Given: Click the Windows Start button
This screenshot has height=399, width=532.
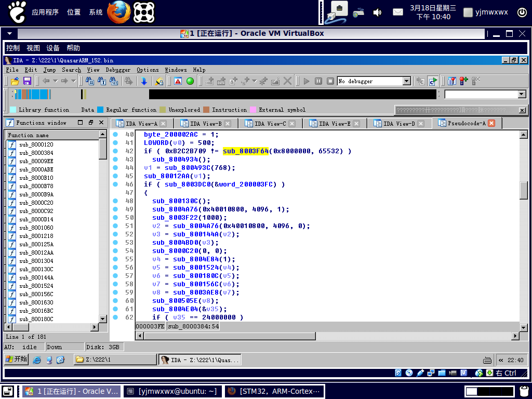Looking at the screenshot, I should pos(16,360).
